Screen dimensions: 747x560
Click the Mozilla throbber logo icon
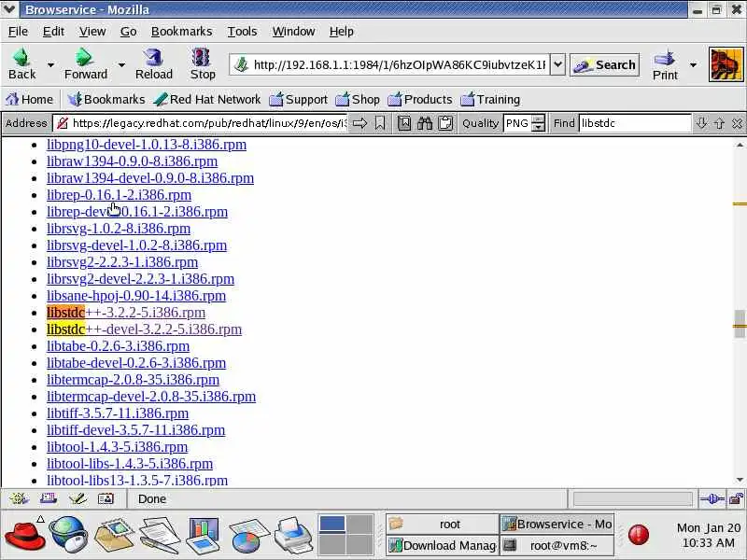[x=726, y=64]
